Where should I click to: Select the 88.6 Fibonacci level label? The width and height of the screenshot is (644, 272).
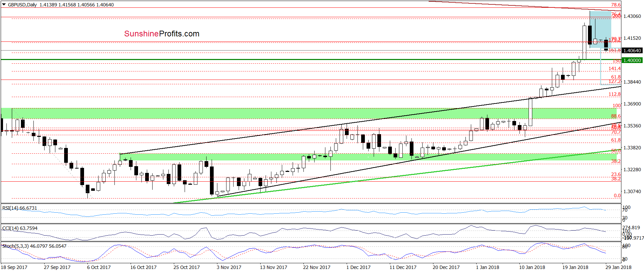click(616, 116)
